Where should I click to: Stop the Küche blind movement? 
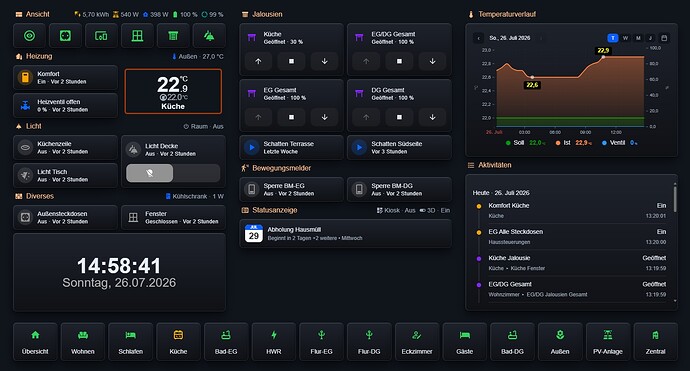(291, 61)
